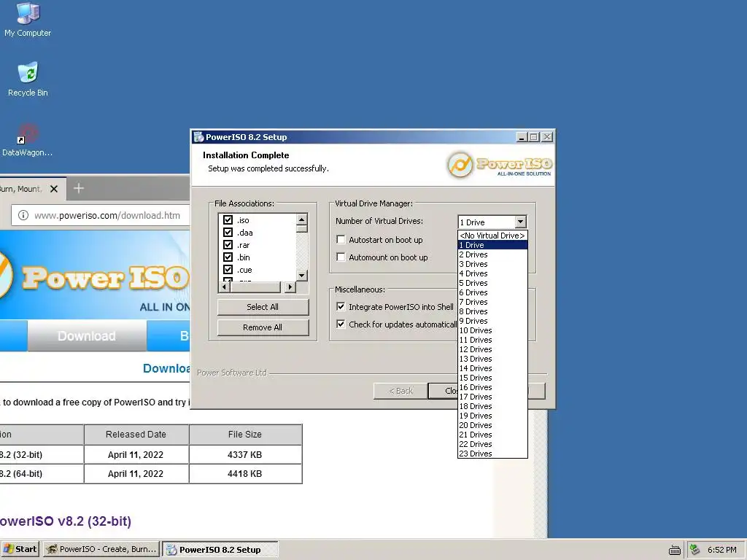Viewport: 747px width, 560px height.
Task: Enable Automount on boot up
Action: (341, 257)
